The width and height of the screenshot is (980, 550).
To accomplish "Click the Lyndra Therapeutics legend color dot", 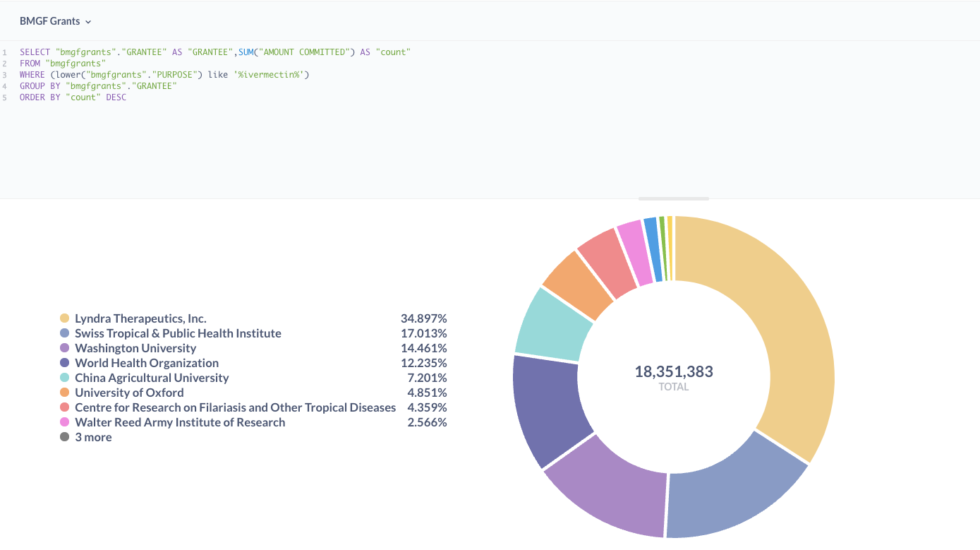I will [65, 318].
